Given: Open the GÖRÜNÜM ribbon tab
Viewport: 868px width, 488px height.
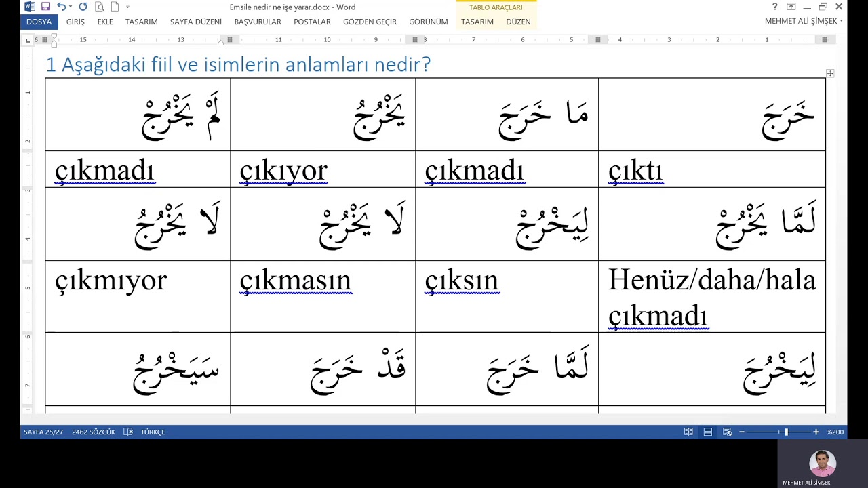Looking at the screenshot, I should point(429,22).
